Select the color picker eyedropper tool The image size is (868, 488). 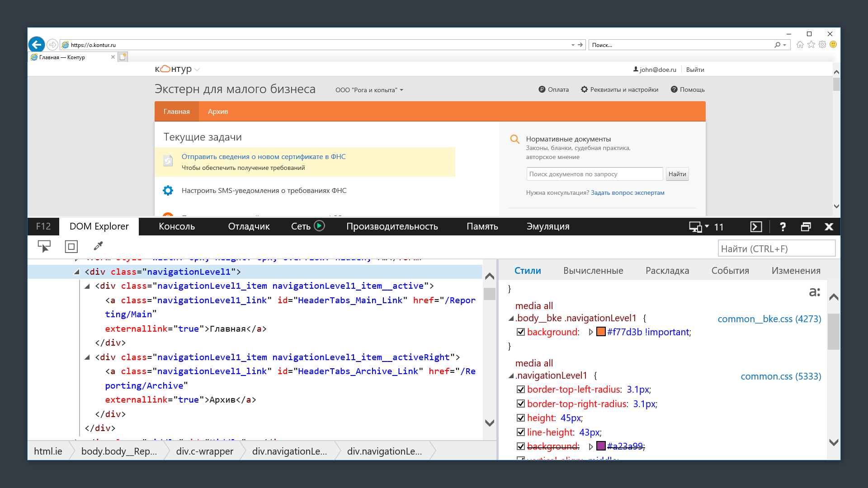pos(98,246)
